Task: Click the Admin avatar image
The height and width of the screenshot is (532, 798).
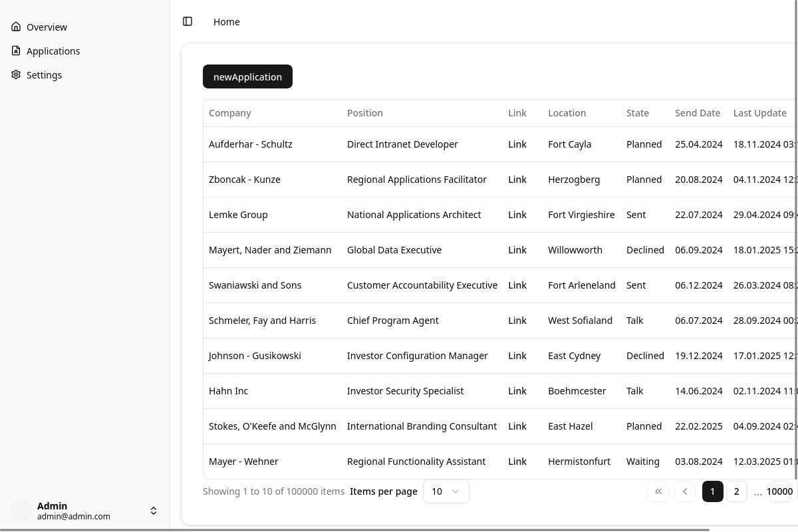Action: tap(21, 511)
